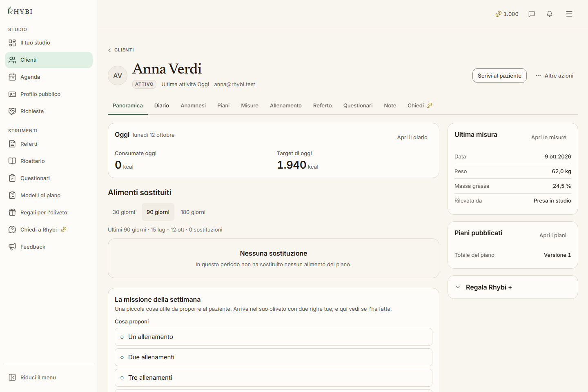Switch to the Anamnesi tab
Image resolution: width=588 pixels, height=392 pixels.
(193, 105)
